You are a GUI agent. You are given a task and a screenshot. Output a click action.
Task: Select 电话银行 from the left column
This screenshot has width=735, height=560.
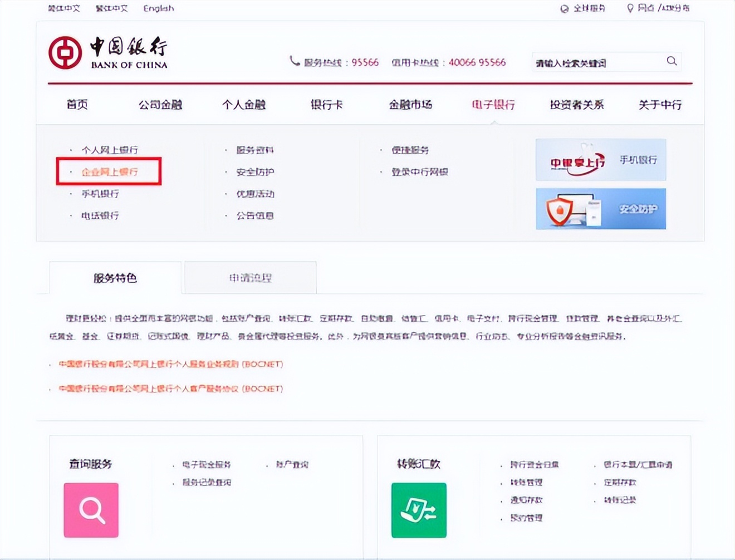click(x=99, y=215)
